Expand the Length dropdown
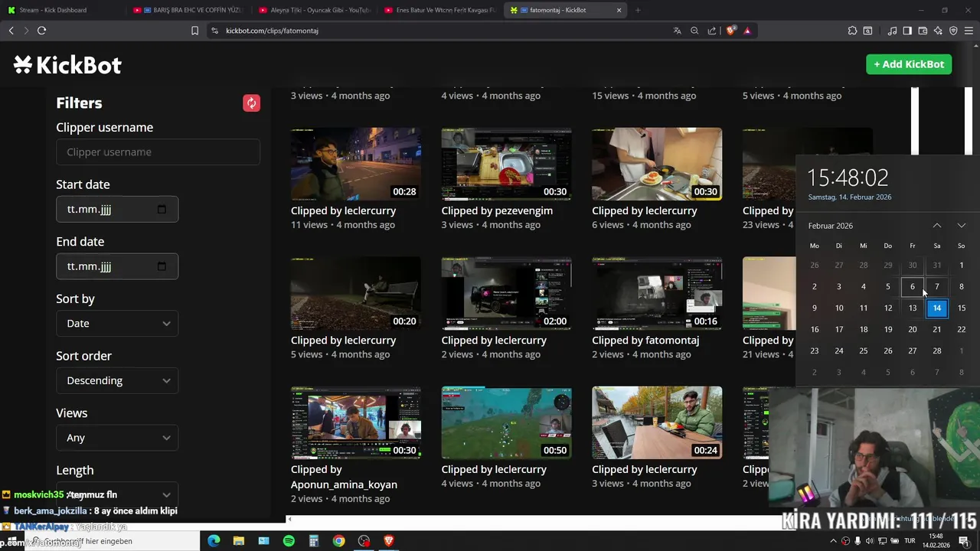Screen dimensions: 980x551 117,494
